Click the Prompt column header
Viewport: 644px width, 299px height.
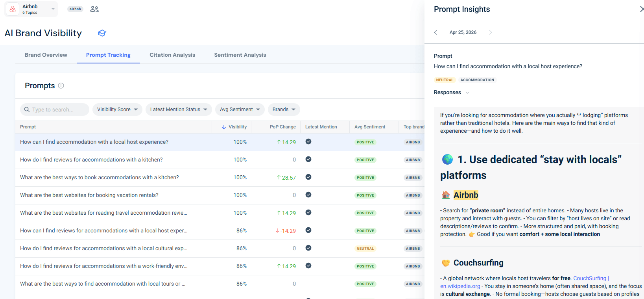pyautogui.click(x=28, y=127)
